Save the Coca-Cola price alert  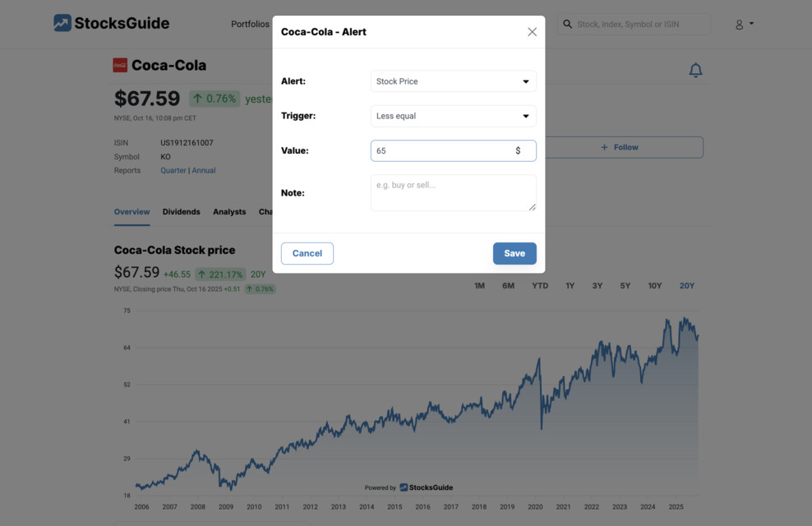pyautogui.click(x=514, y=253)
